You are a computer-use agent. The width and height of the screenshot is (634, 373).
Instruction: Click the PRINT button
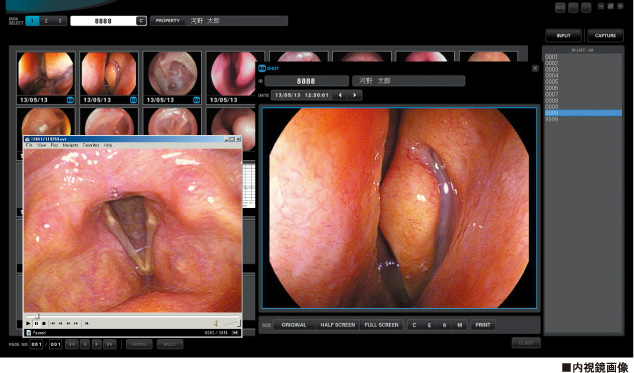click(483, 325)
